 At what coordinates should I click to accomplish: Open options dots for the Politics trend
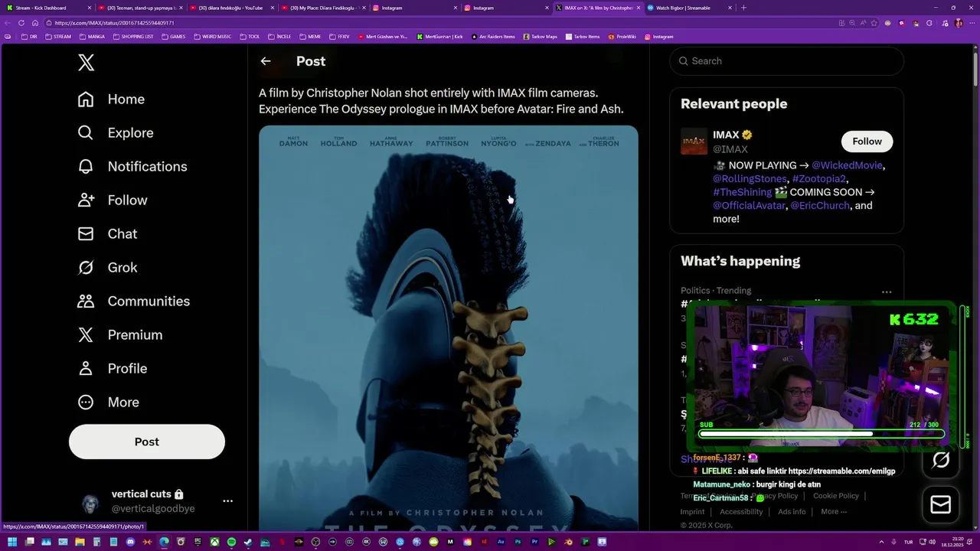tap(887, 292)
